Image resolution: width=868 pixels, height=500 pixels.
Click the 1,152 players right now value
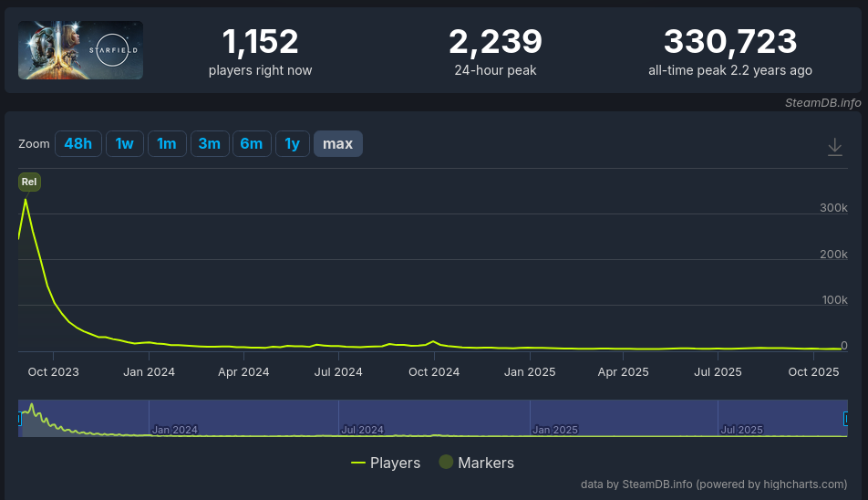[260, 42]
